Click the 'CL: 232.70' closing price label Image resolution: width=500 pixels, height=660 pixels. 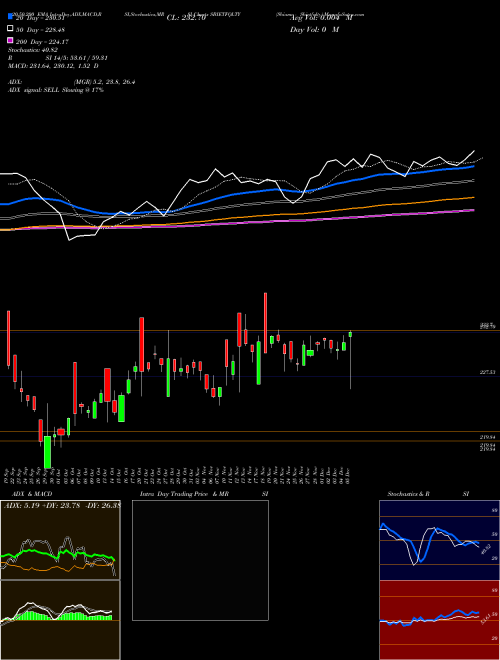click(x=186, y=18)
